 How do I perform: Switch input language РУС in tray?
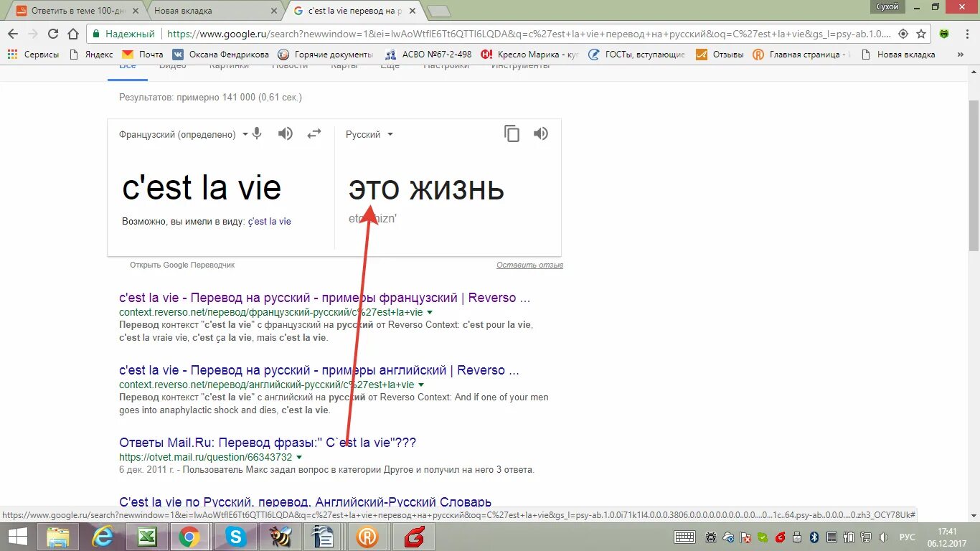(x=908, y=537)
